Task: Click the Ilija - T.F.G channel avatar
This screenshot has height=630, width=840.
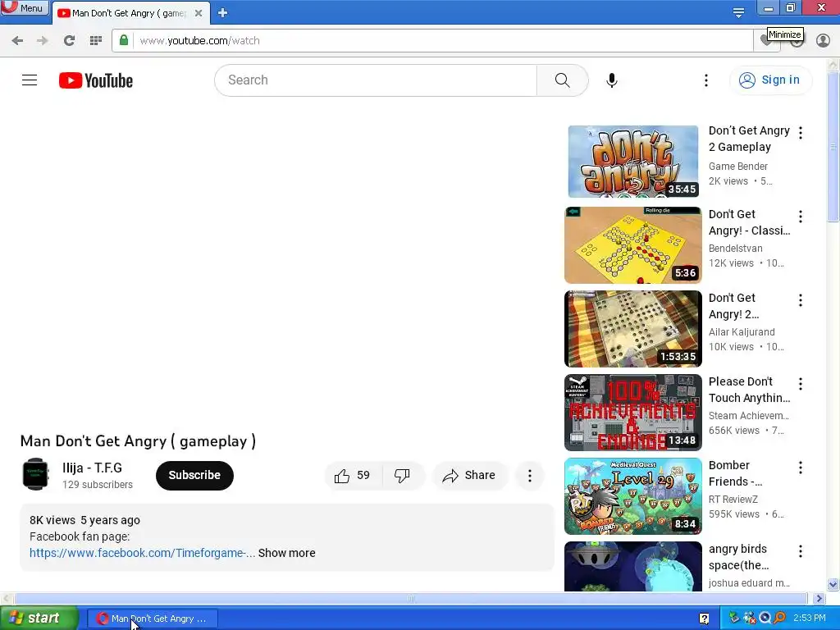Action: click(35, 474)
